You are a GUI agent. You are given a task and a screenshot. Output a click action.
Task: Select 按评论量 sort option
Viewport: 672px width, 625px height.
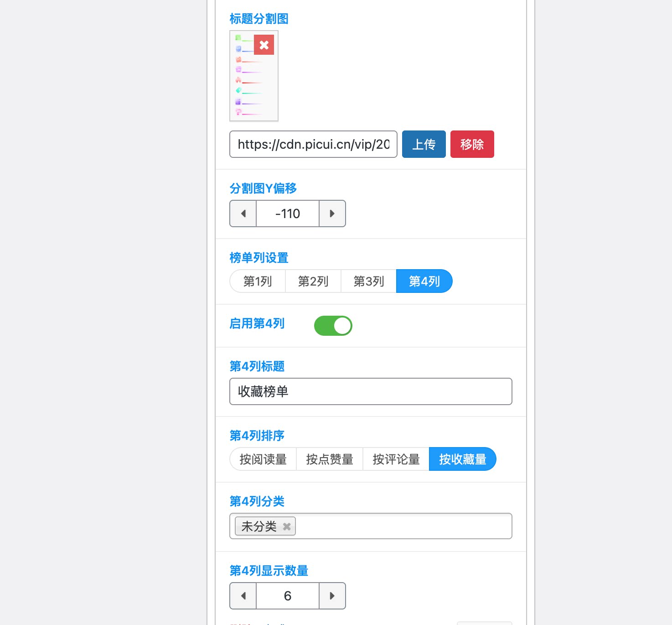395,459
